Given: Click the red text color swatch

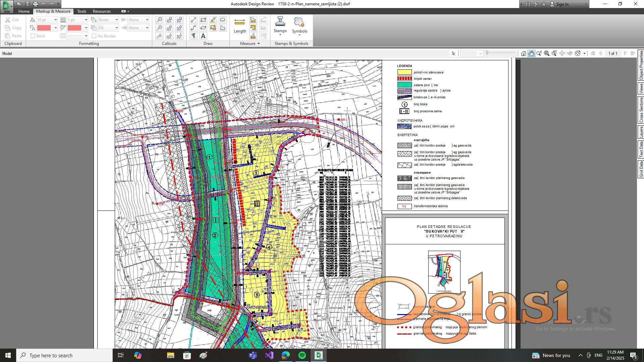Looking at the screenshot, I should pyautogui.click(x=44, y=28).
